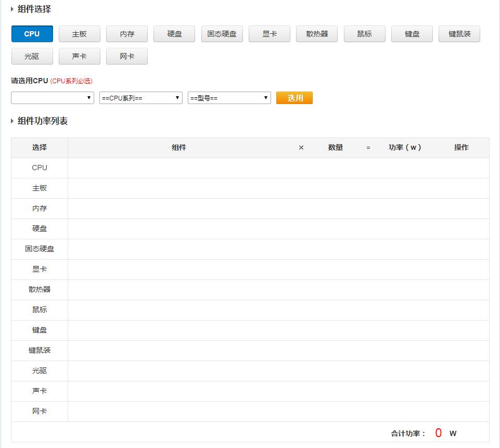Open the first brand dropdown

point(52,97)
